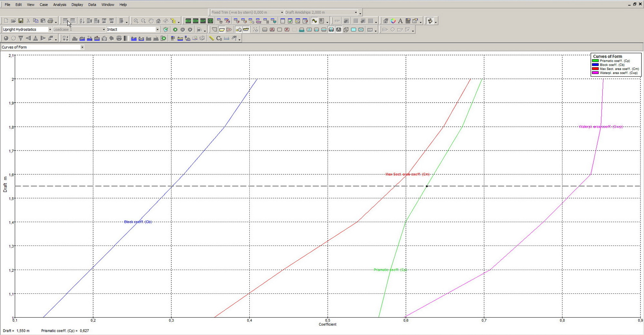Image resolution: width=644 pixels, height=335 pixels.
Task: Open the Edit menu
Action: pos(19,5)
